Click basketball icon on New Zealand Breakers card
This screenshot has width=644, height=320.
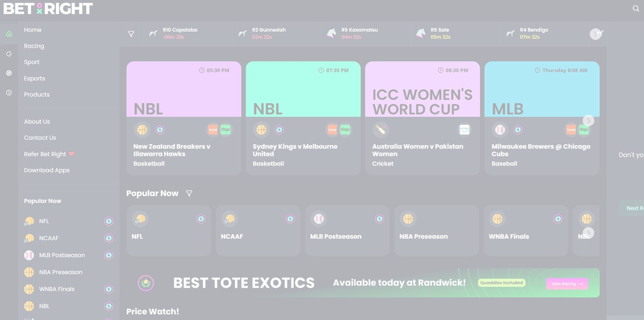(x=142, y=130)
